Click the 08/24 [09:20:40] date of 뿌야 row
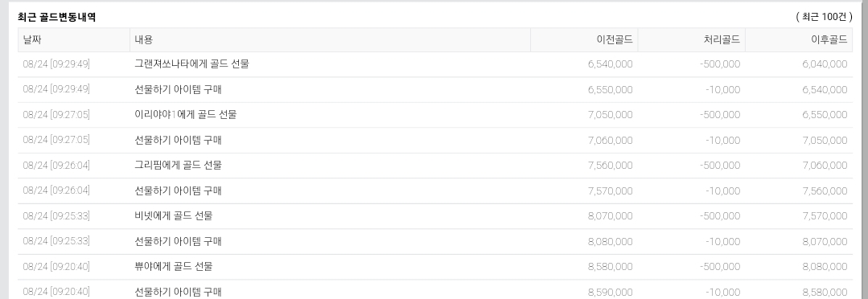Screen dimensions: 868x299 tap(56, 266)
